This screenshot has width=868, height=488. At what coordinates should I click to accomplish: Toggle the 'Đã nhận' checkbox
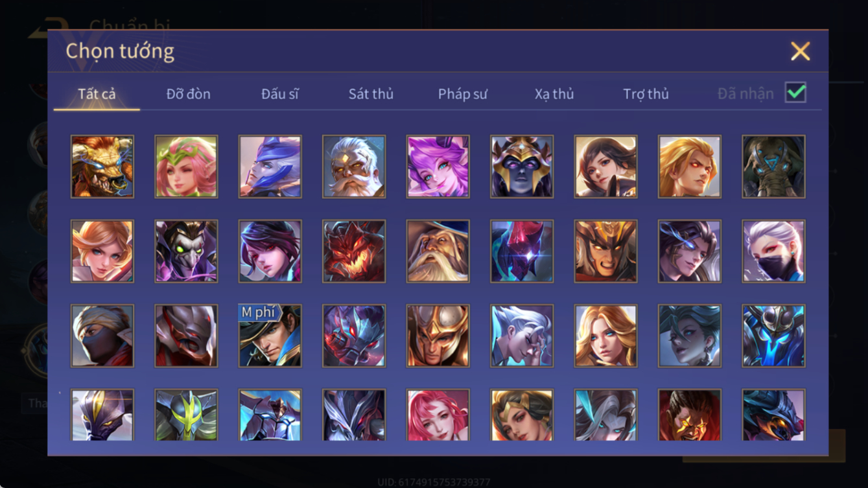click(x=795, y=93)
